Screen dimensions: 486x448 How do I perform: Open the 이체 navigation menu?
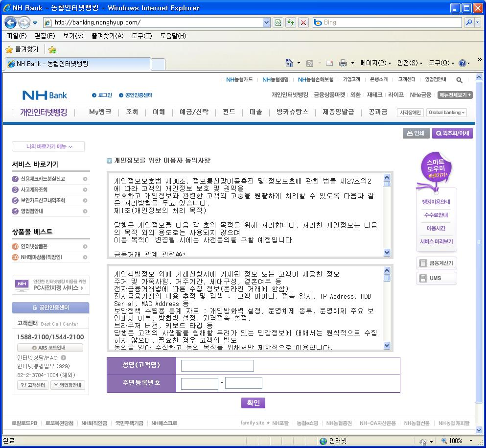pos(159,112)
